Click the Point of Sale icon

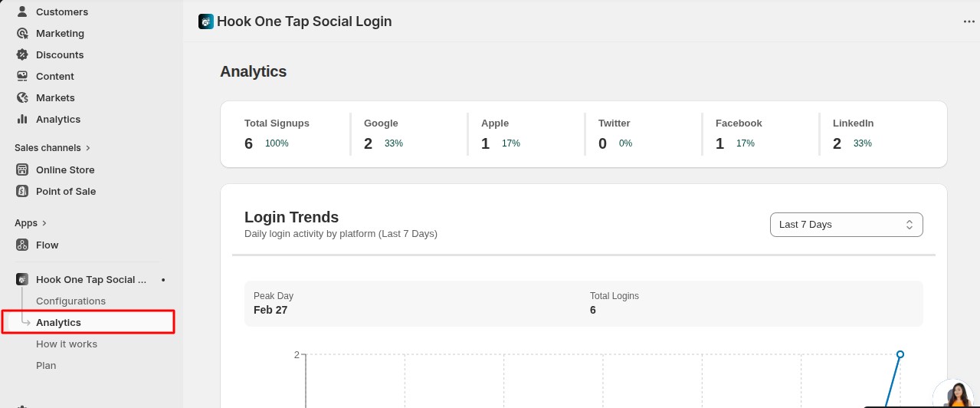pos(21,191)
